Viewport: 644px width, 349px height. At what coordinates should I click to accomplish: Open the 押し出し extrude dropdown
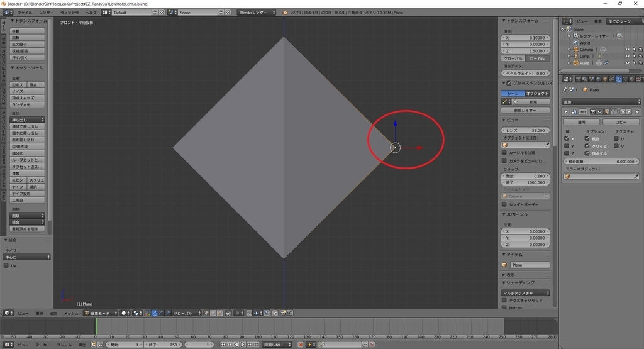click(x=27, y=120)
